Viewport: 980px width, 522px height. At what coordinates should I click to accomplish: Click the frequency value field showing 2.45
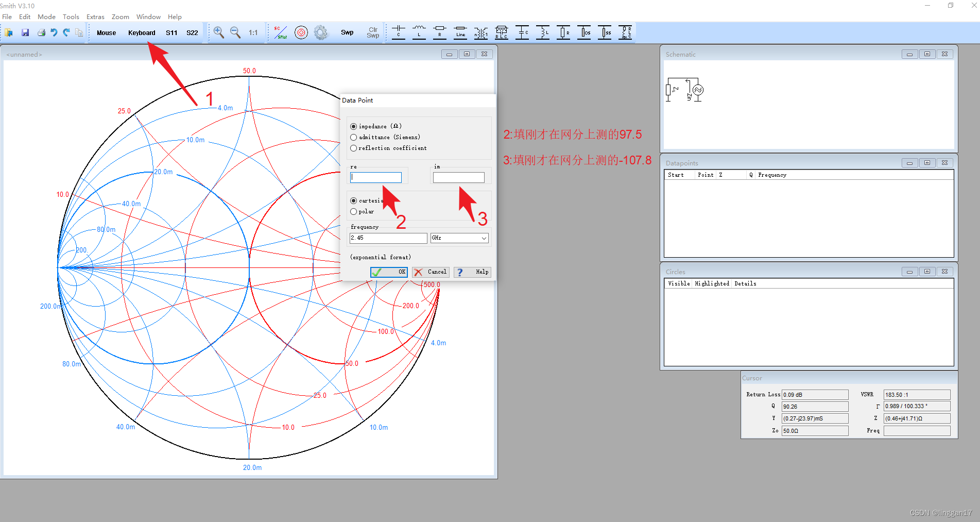388,238
